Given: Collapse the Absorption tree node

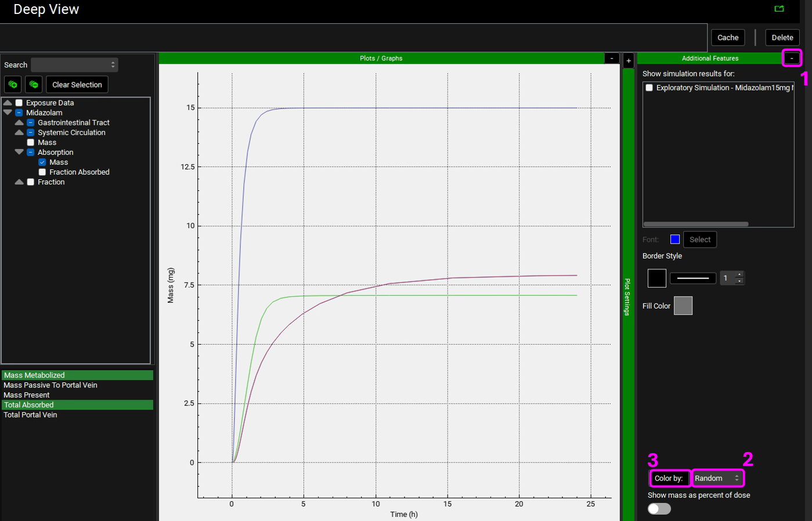Looking at the screenshot, I should click(x=19, y=153).
